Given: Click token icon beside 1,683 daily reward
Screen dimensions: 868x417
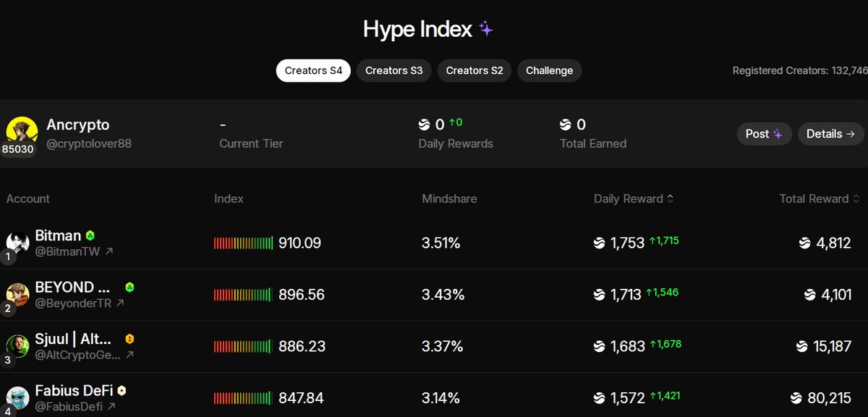Looking at the screenshot, I should (599, 346).
